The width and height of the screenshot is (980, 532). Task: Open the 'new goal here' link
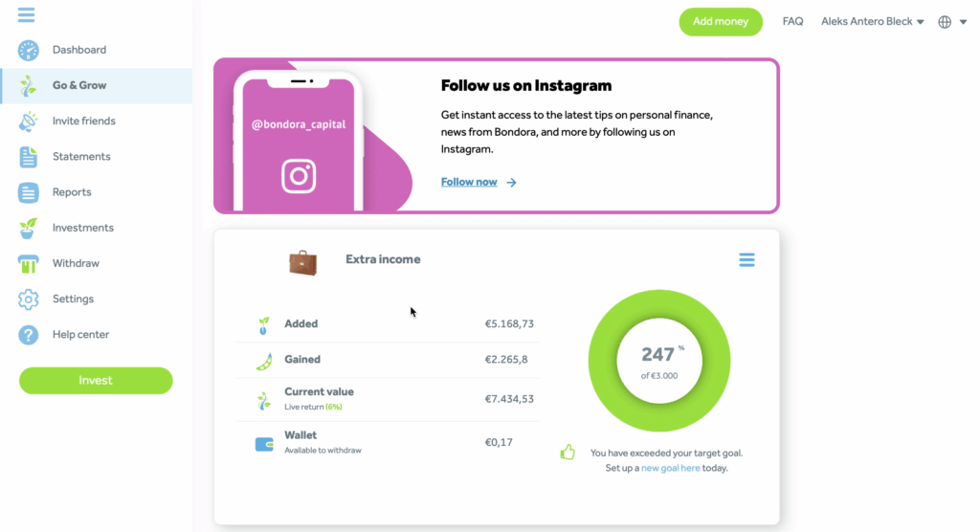(670, 468)
